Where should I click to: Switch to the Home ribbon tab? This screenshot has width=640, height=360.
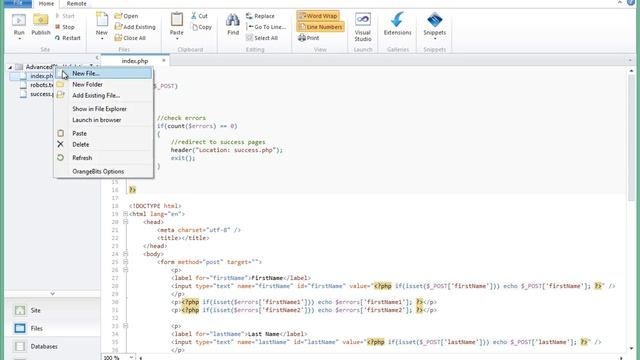(46, 4)
